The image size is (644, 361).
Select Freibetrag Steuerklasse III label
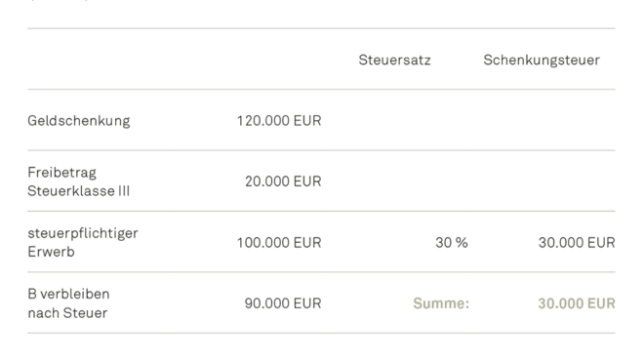79,181
